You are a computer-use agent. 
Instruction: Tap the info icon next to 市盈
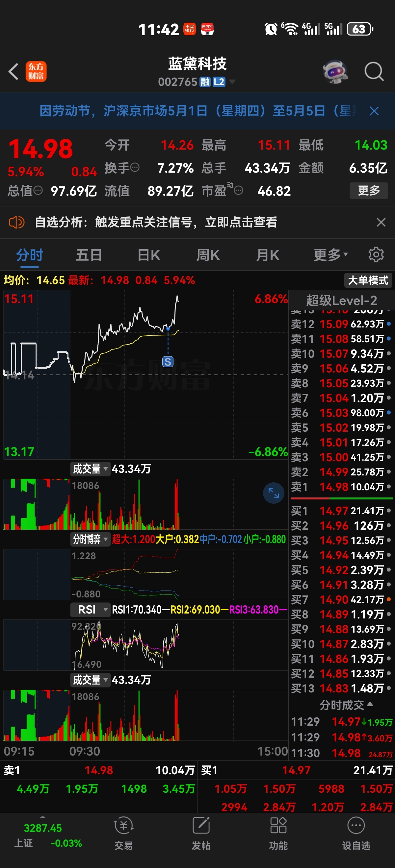click(239, 191)
